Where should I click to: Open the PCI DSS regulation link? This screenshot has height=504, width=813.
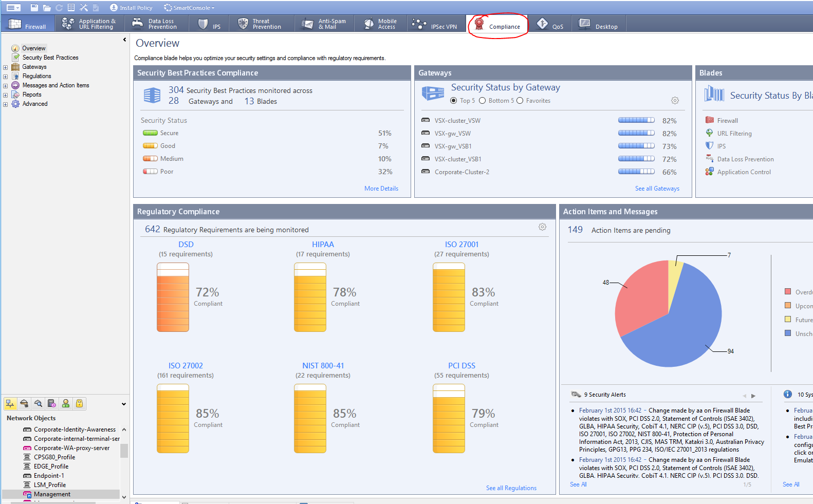pos(461,366)
